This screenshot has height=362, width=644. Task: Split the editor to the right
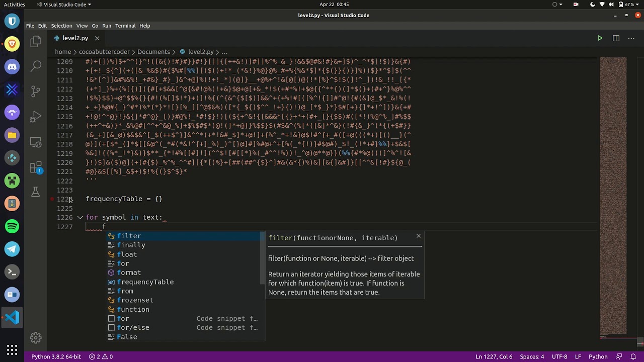pos(616,38)
